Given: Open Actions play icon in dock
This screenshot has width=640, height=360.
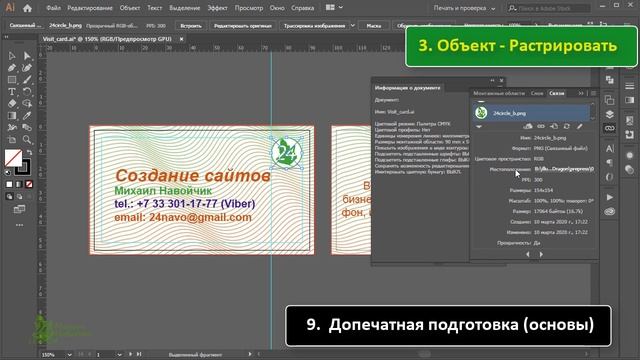Looking at the screenshot, I should (x=609, y=197).
